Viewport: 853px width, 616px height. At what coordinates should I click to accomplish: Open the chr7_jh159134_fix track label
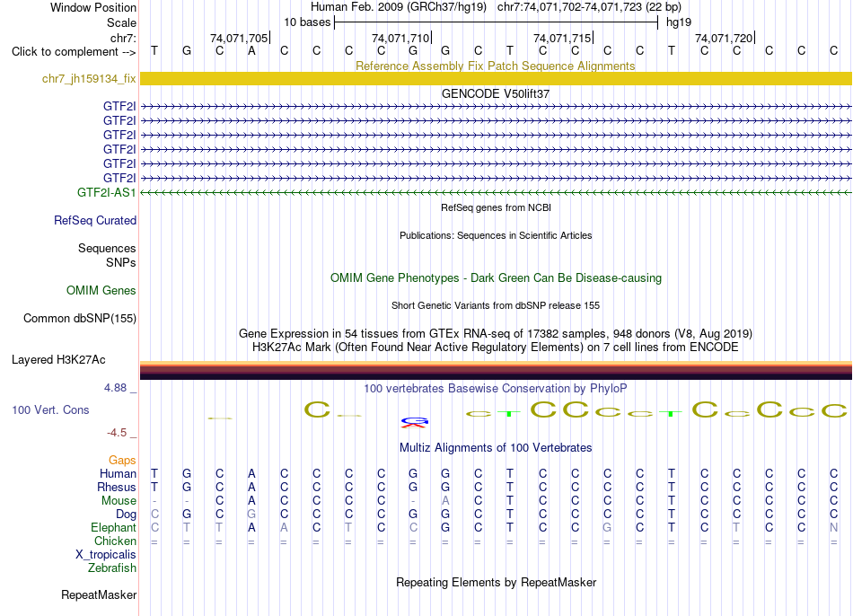pos(89,78)
